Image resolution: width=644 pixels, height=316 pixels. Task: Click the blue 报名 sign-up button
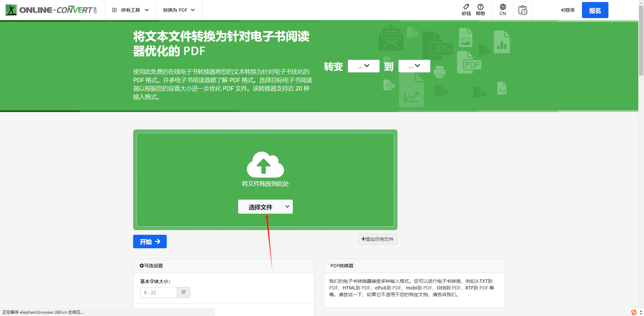(595, 10)
